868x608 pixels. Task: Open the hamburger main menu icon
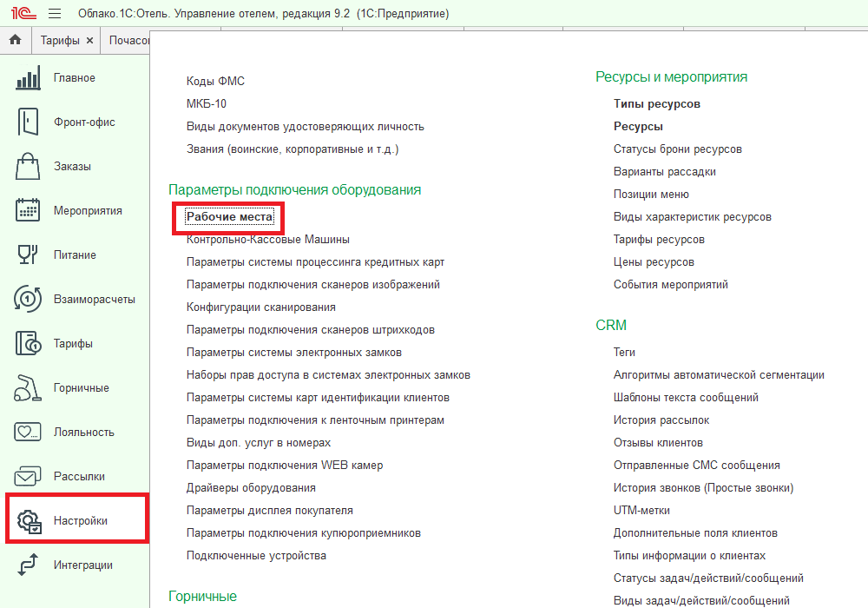pos(54,13)
